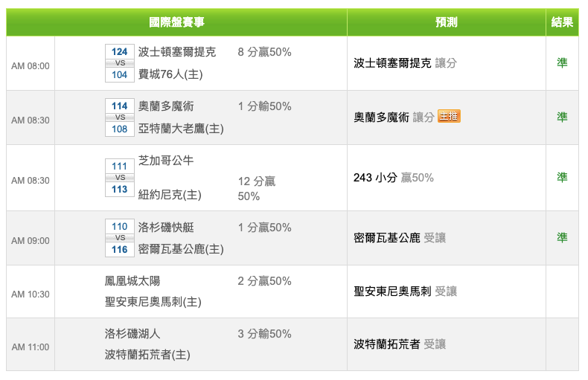Click the 3 分輸50% spread text

pos(264,334)
